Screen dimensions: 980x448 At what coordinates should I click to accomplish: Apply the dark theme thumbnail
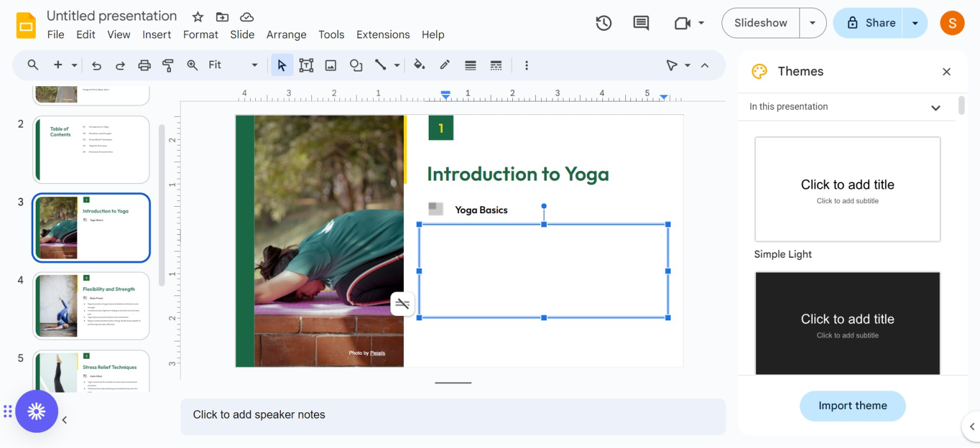(x=847, y=324)
